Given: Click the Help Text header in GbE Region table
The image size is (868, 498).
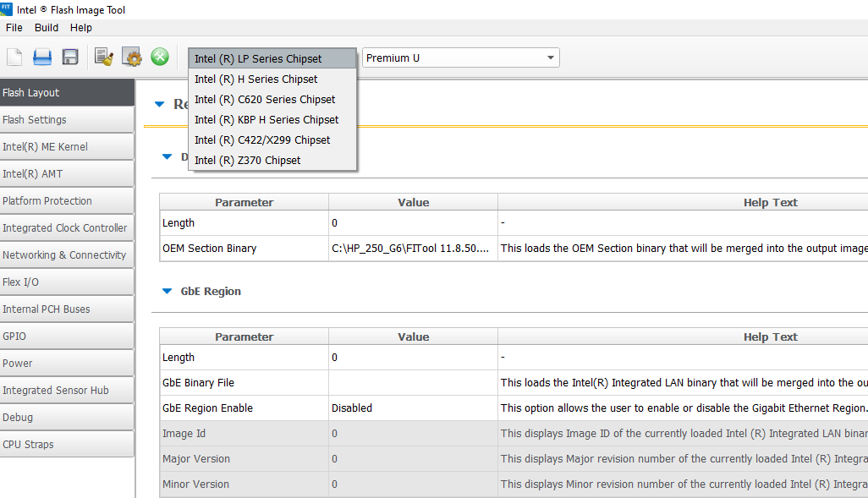Looking at the screenshot, I should (770, 337).
